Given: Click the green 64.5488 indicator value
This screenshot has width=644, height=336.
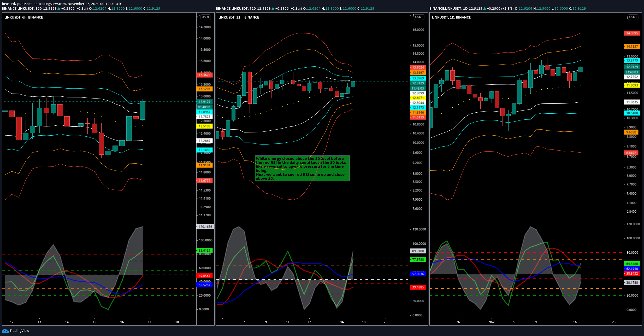Looking at the screenshot, I should [x=632, y=264].
